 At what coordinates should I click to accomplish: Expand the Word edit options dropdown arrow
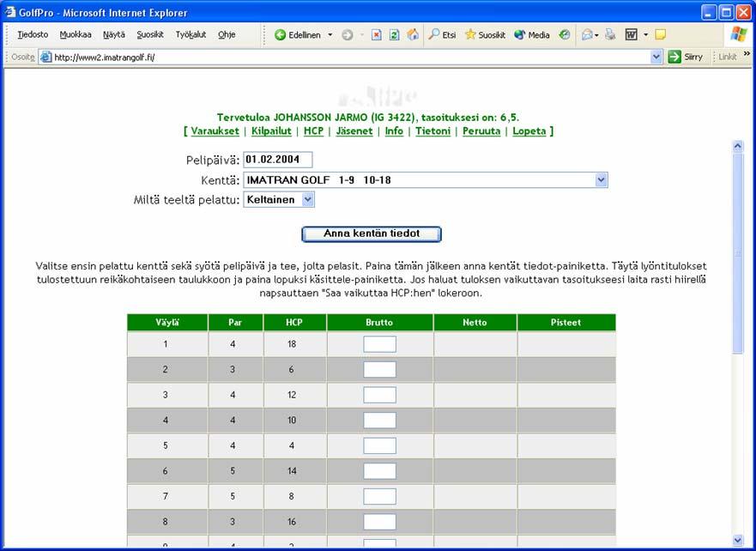pyautogui.click(x=645, y=34)
